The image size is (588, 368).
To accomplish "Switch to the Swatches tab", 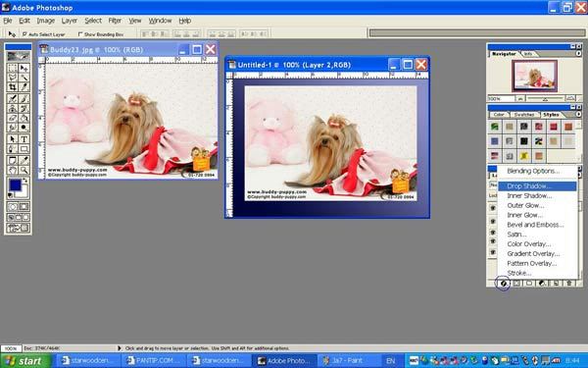I will pos(524,114).
